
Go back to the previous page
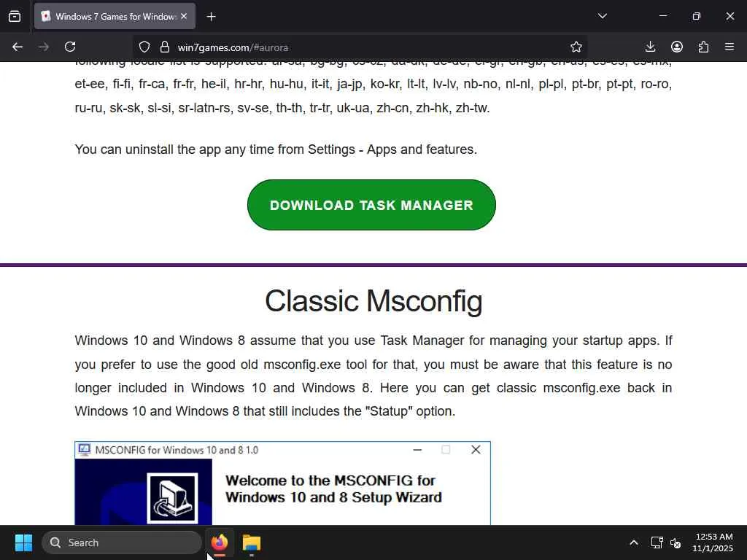coord(18,47)
